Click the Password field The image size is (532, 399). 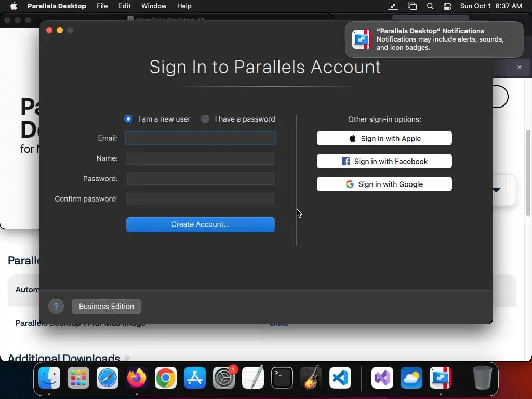click(200, 179)
